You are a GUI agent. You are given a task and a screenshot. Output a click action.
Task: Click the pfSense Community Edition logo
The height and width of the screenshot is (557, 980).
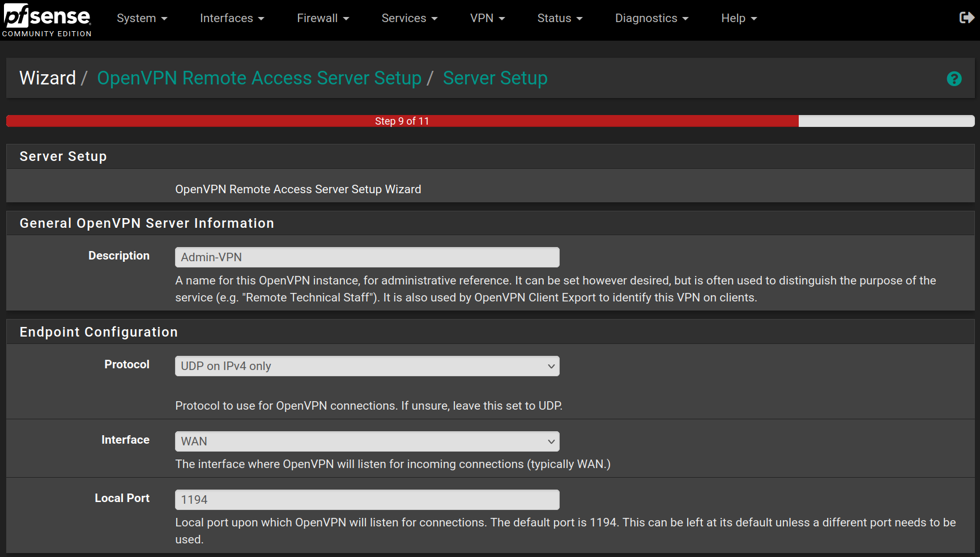click(x=47, y=20)
